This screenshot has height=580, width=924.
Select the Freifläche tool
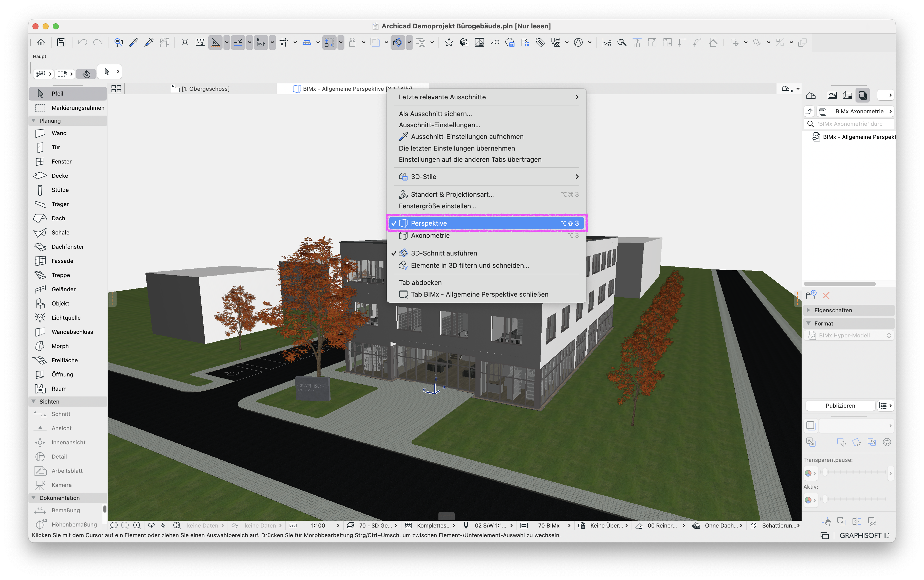(x=68, y=360)
